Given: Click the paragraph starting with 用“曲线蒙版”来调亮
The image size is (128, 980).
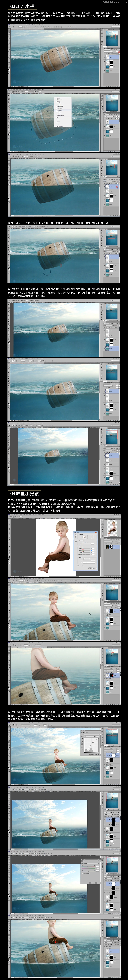Looking at the screenshot, I should 64,715.
